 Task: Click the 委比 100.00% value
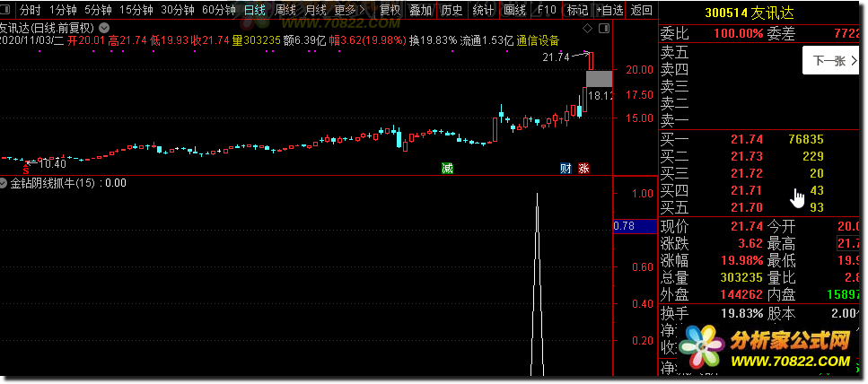tap(738, 34)
